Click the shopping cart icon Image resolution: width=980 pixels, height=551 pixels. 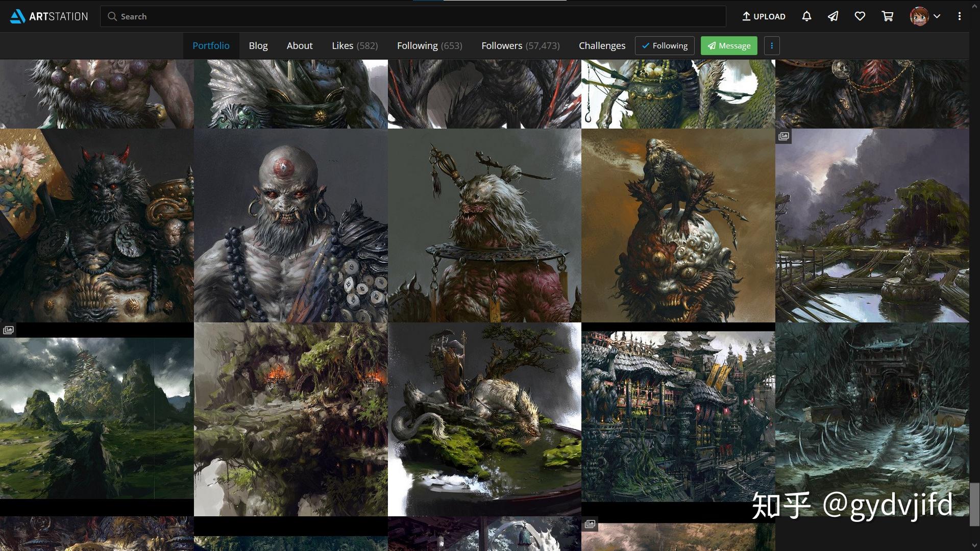pos(887,16)
